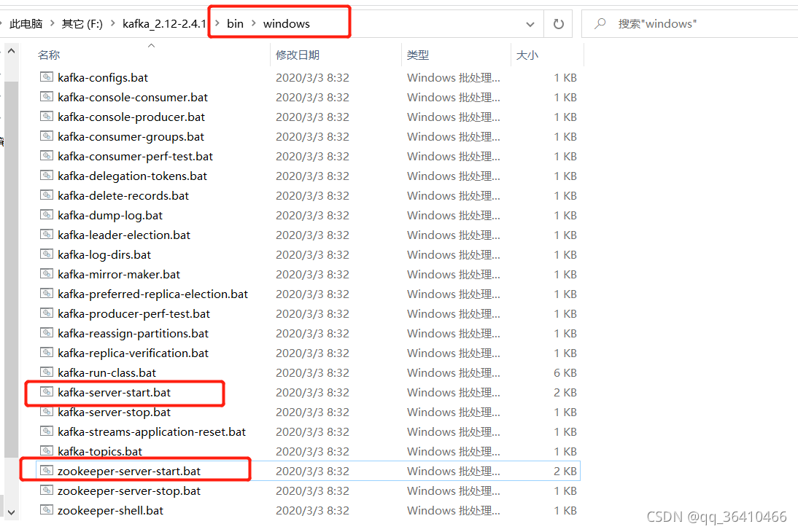Select the kafka-server-start.bat file name
Screen dimensions: 798x532
point(114,392)
